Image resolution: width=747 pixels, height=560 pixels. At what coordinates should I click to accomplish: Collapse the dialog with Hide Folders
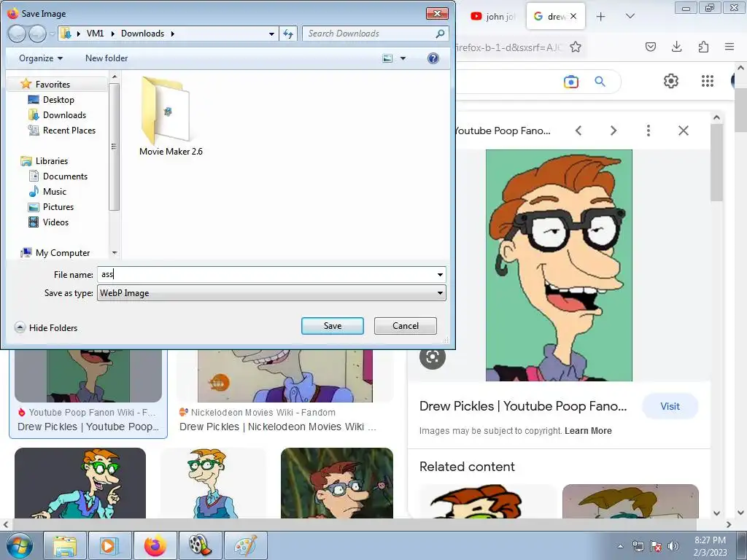point(46,327)
